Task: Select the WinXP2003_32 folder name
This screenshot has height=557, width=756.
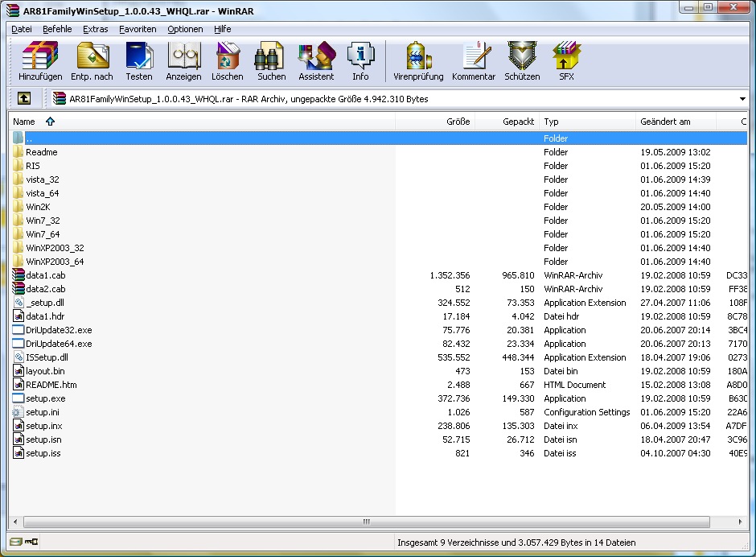Action: tap(55, 248)
